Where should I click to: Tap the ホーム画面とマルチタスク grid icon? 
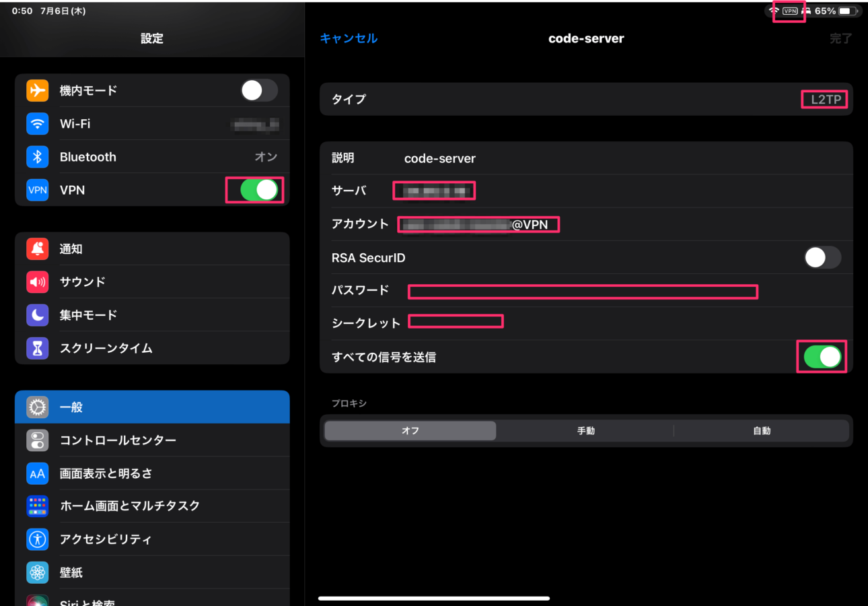pyautogui.click(x=38, y=506)
